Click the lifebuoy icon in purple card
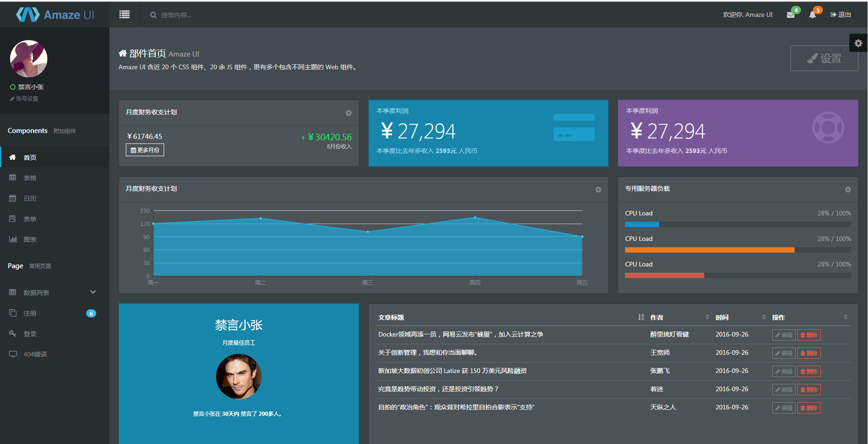Screen dimensions: 868x444 pos(828,128)
